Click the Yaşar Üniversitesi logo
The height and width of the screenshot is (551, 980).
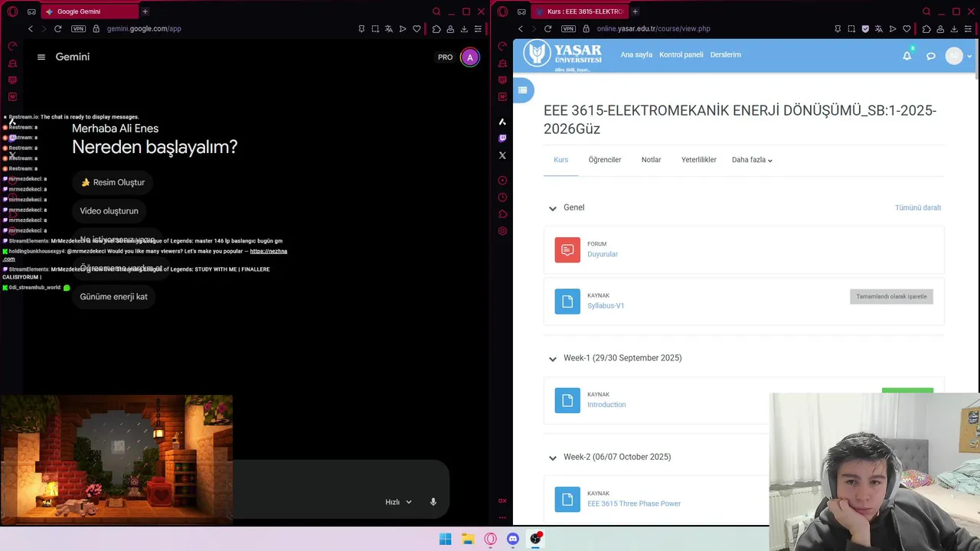tap(562, 55)
